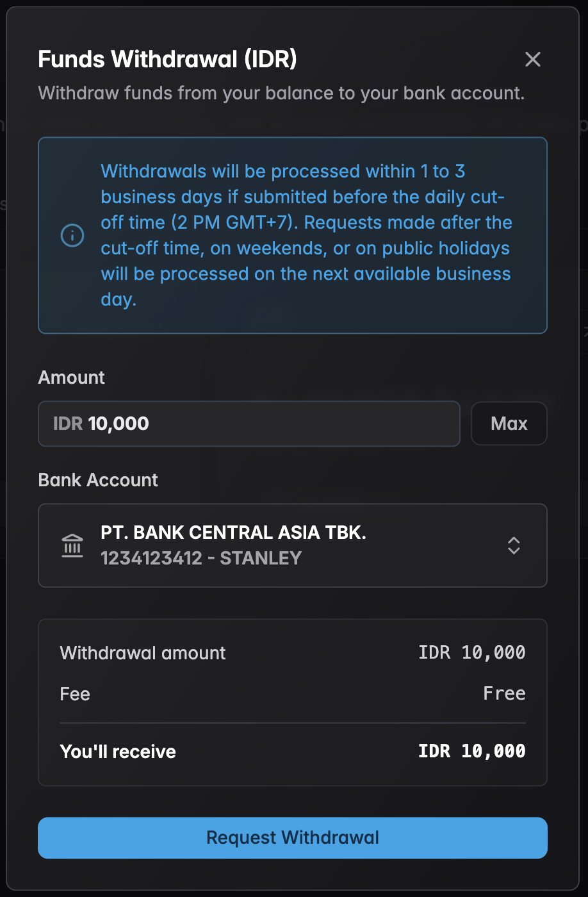588x897 pixels.
Task: Click the amount input field
Action: (249, 424)
